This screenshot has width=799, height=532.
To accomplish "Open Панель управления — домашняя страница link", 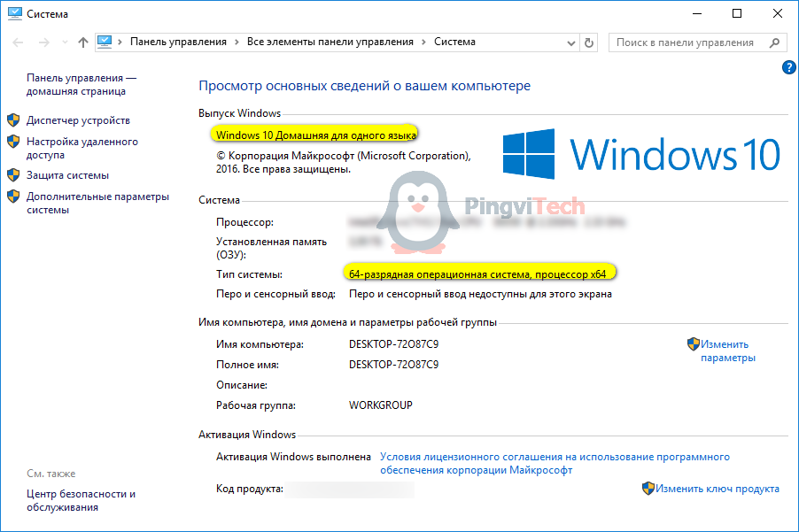I will [x=81, y=84].
